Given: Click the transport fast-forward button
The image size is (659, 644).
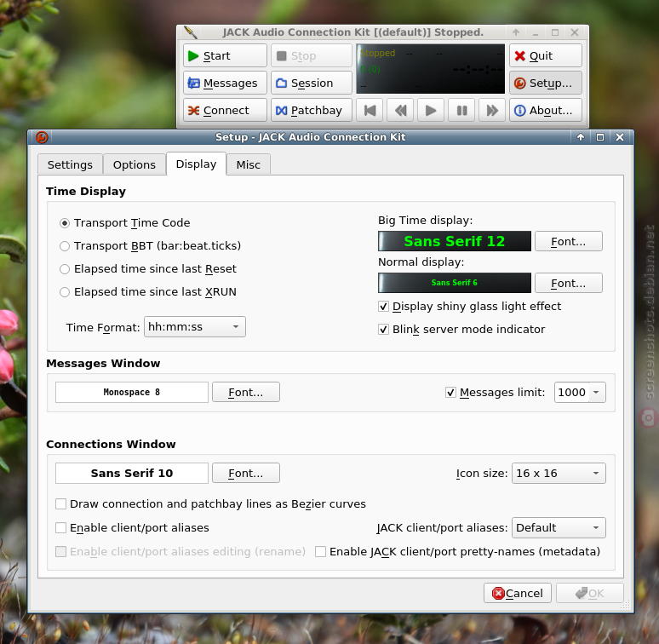Looking at the screenshot, I should 492,110.
